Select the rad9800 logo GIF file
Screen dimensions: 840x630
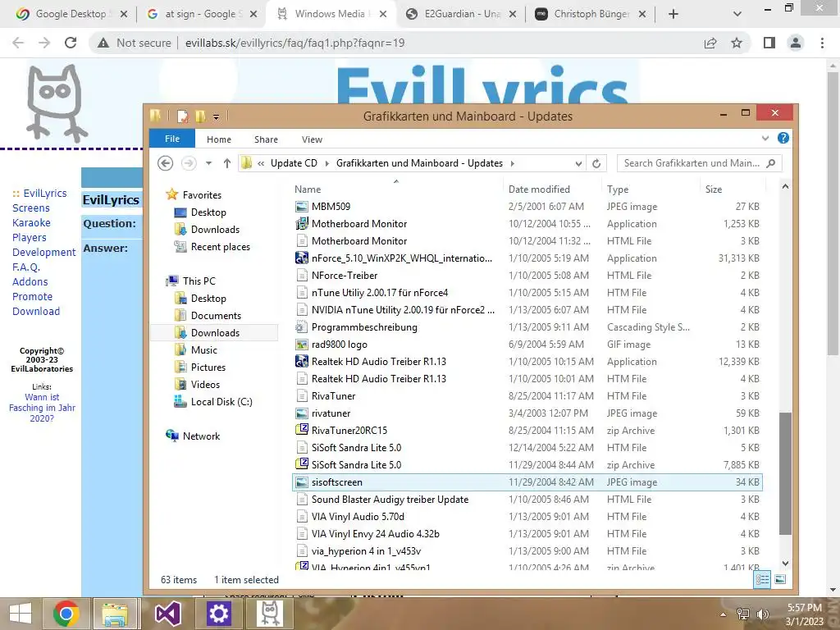[527, 345]
